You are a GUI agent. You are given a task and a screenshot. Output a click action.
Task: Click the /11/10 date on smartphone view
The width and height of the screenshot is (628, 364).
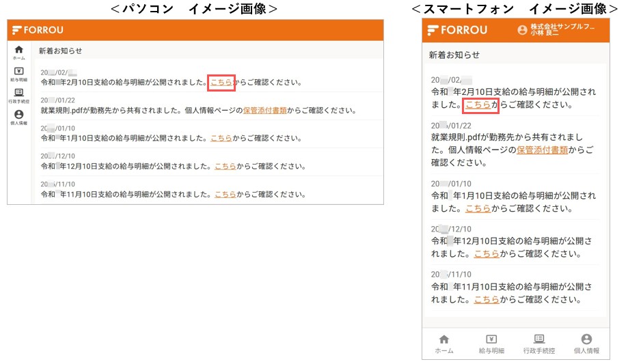pyautogui.click(x=452, y=275)
